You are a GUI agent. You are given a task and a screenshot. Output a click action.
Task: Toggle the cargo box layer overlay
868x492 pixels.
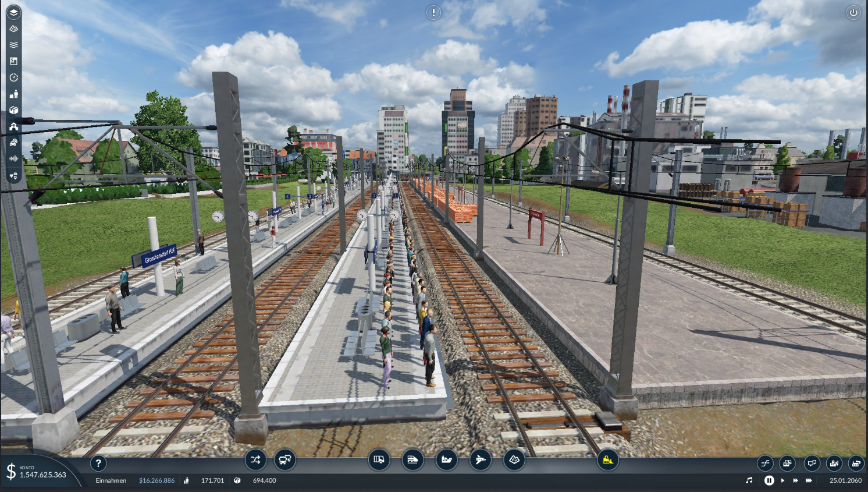(x=13, y=110)
